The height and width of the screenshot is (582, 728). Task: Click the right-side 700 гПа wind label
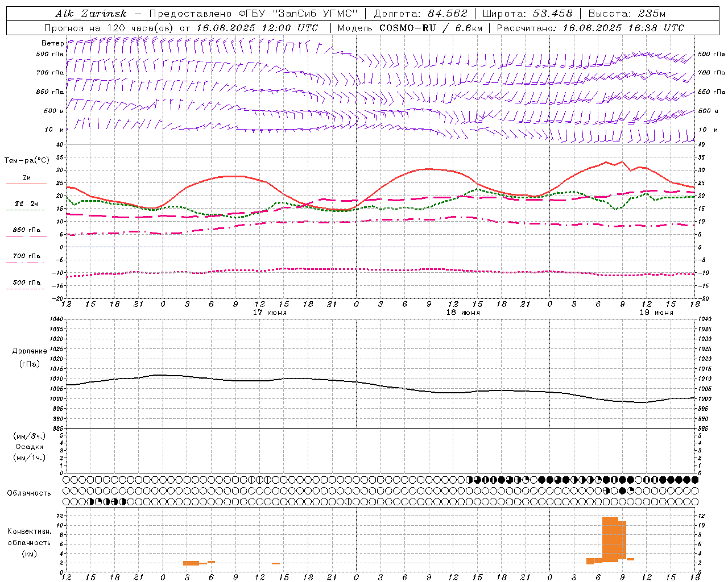click(712, 73)
